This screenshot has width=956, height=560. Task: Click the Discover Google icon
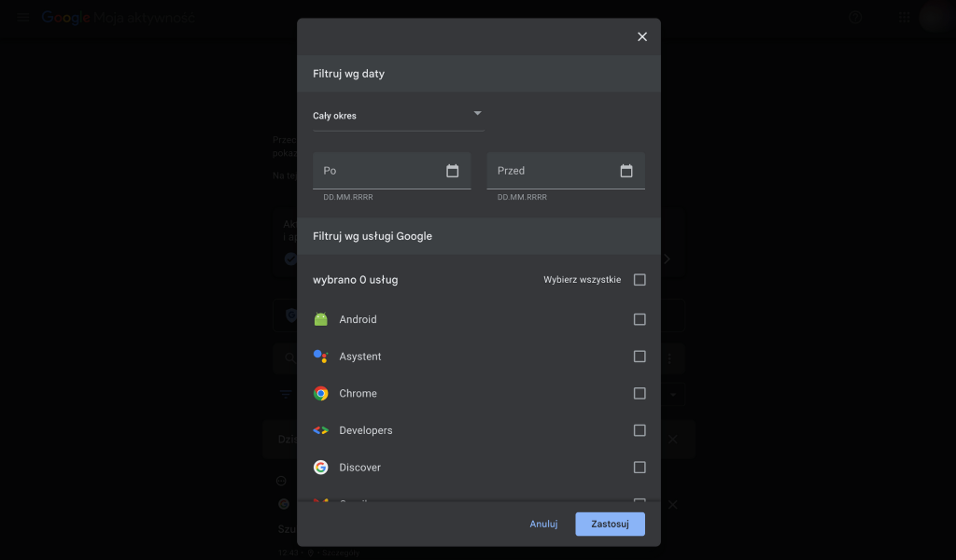click(x=321, y=468)
